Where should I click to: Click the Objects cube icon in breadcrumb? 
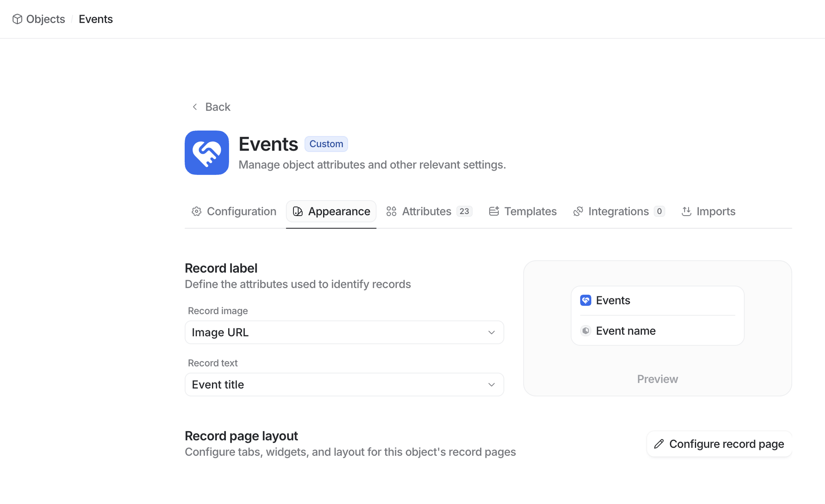(x=17, y=19)
